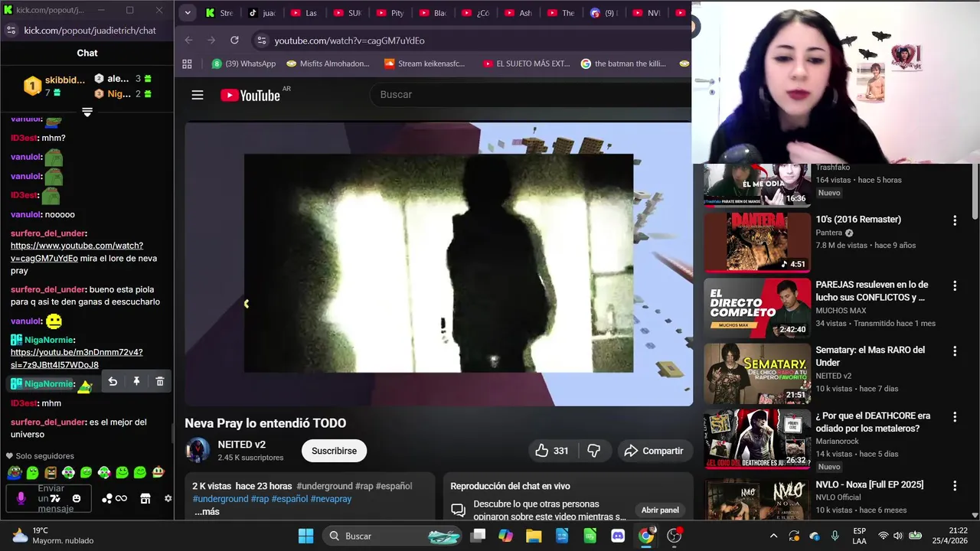
Task: Play the Pantera 10's thumbnail
Action: 757,242
